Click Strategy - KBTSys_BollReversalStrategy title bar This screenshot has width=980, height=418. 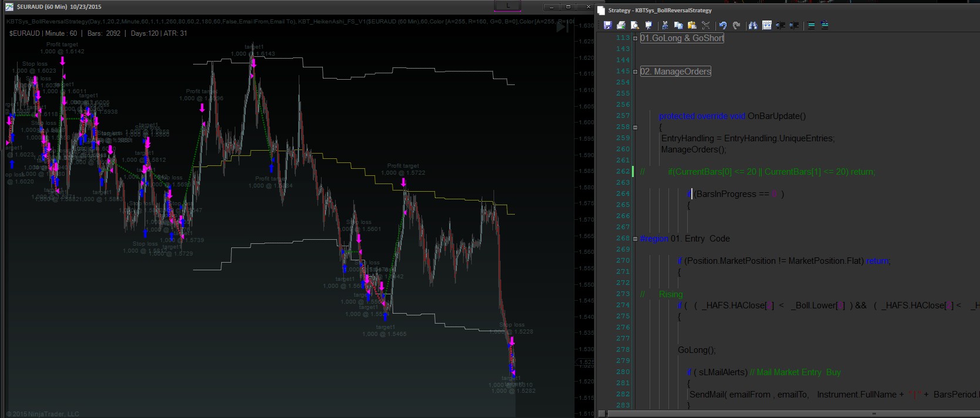(660, 11)
